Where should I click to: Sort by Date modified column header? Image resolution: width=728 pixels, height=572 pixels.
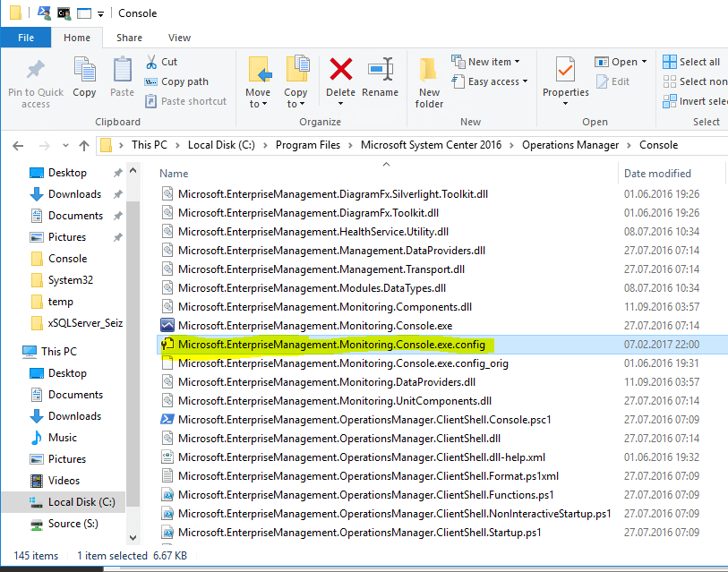tap(657, 174)
